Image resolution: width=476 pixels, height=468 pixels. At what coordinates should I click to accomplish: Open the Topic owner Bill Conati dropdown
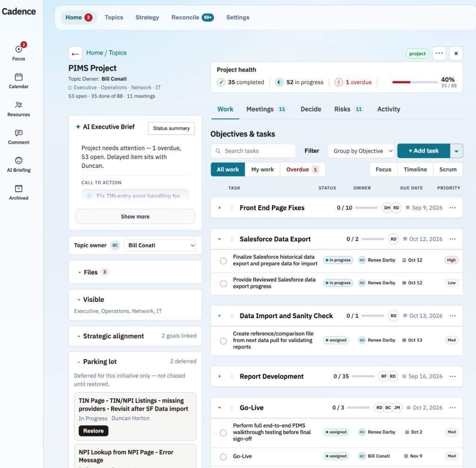(x=160, y=245)
